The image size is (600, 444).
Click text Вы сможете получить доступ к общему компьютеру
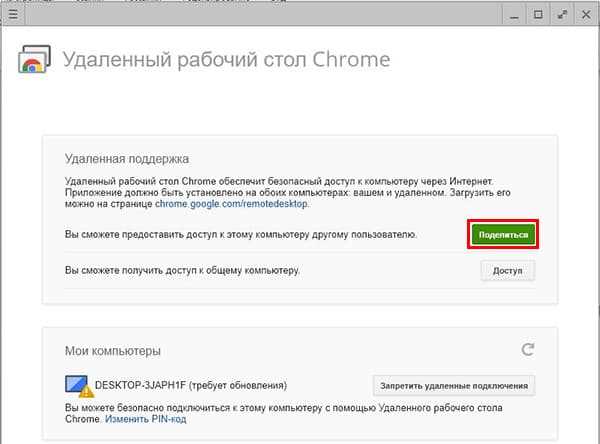(x=182, y=271)
